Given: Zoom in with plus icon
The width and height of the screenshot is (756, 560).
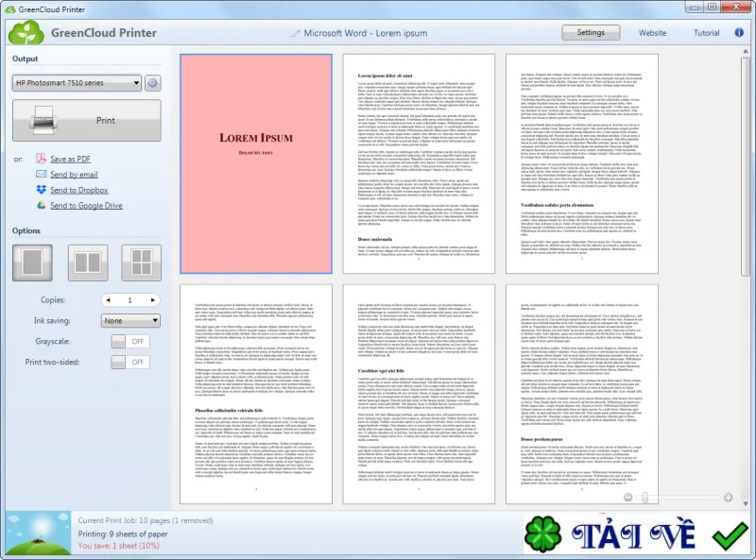Looking at the screenshot, I should 728,498.
